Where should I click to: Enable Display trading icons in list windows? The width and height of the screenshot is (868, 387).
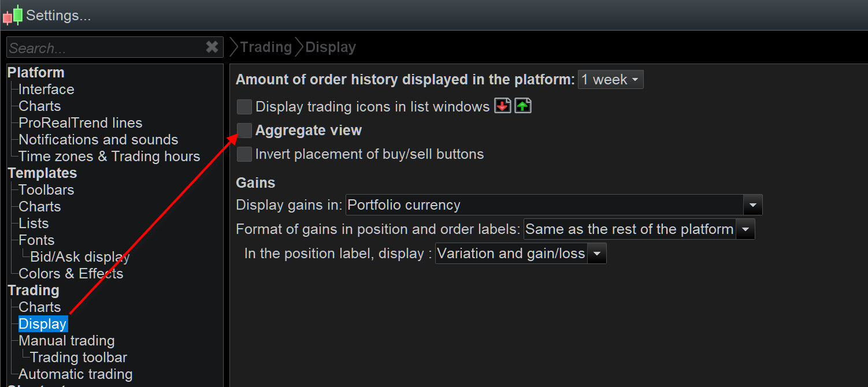click(244, 107)
